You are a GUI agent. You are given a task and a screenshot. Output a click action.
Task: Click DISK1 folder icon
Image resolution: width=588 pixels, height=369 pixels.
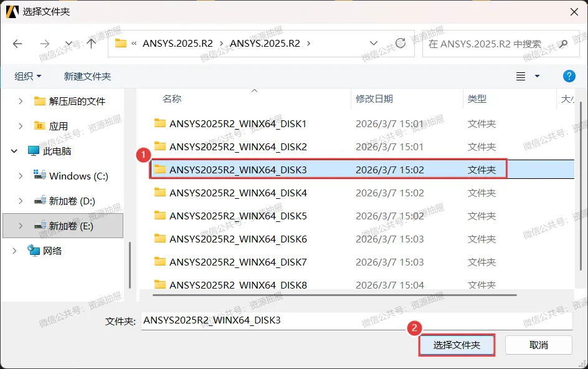click(x=159, y=123)
